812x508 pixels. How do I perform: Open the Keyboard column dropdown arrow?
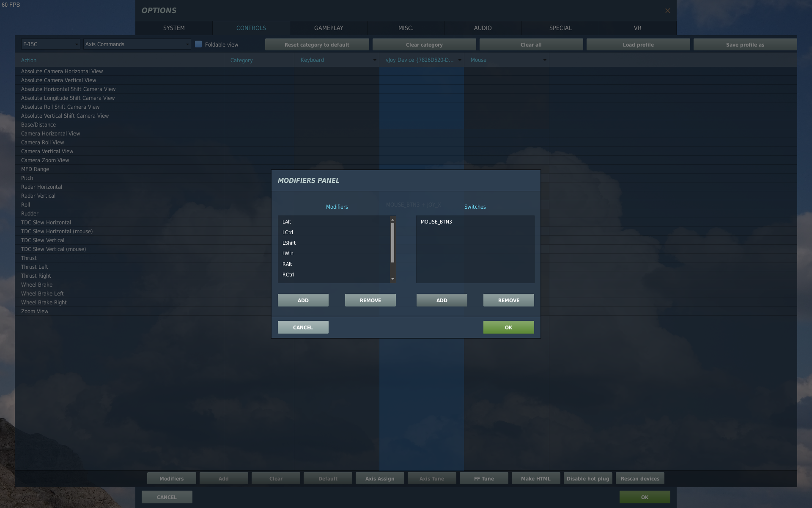point(374,60)
